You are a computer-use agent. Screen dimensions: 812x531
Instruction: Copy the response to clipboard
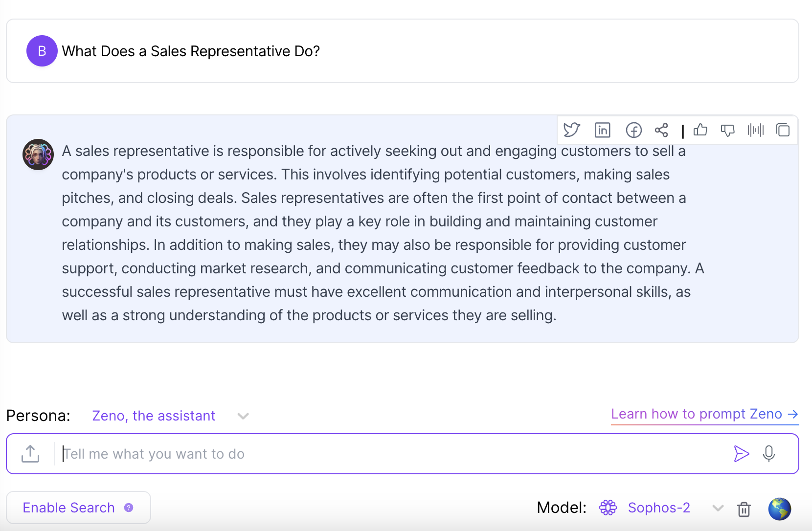click(x=783, y=130)
